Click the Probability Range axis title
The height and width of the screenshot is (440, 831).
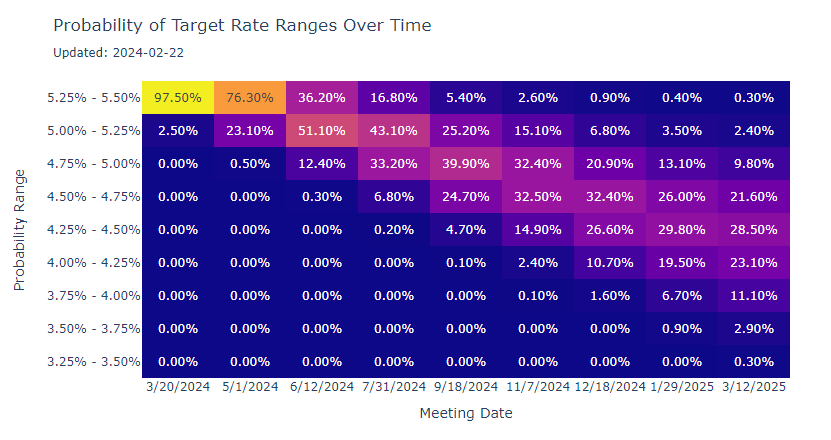click(19, 230)
